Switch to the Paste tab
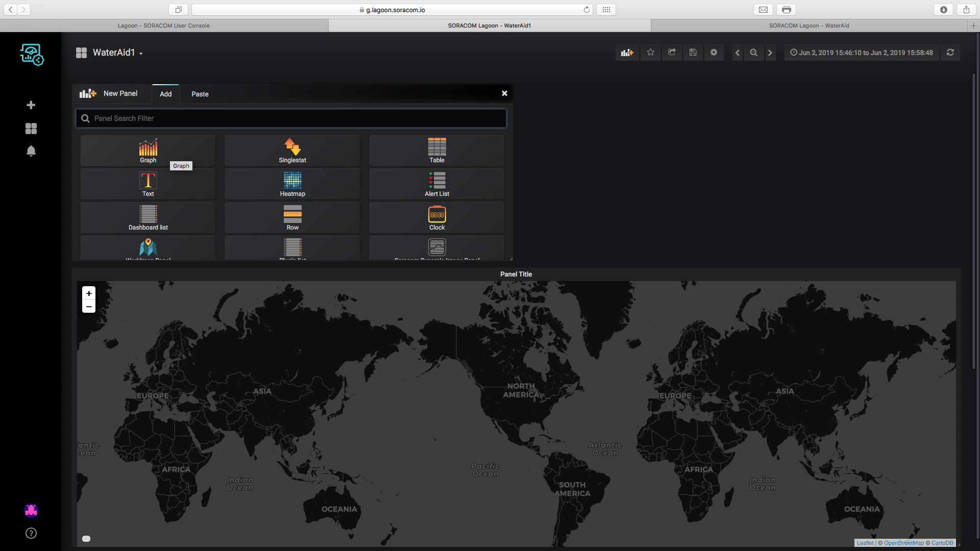 [200, 94]
